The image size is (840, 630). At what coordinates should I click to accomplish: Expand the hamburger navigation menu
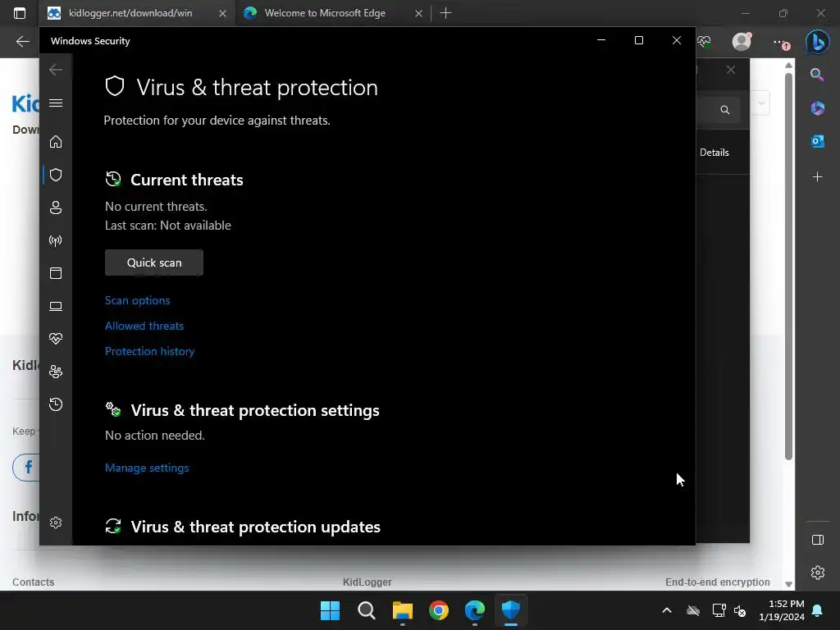(56, 103)
